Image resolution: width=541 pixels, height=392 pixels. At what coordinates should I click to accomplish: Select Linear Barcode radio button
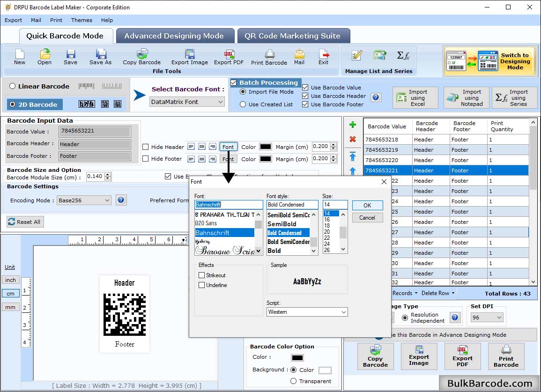[x=13, y=86]
